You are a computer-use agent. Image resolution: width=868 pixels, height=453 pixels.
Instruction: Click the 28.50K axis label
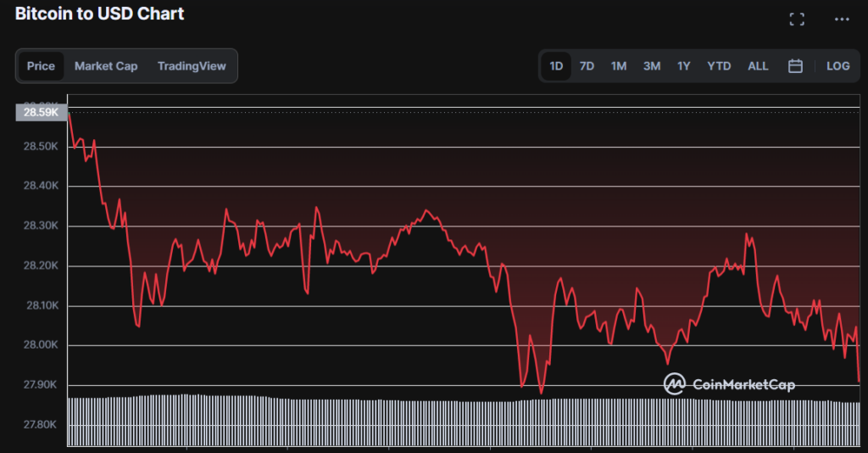[x=41, y=147]
